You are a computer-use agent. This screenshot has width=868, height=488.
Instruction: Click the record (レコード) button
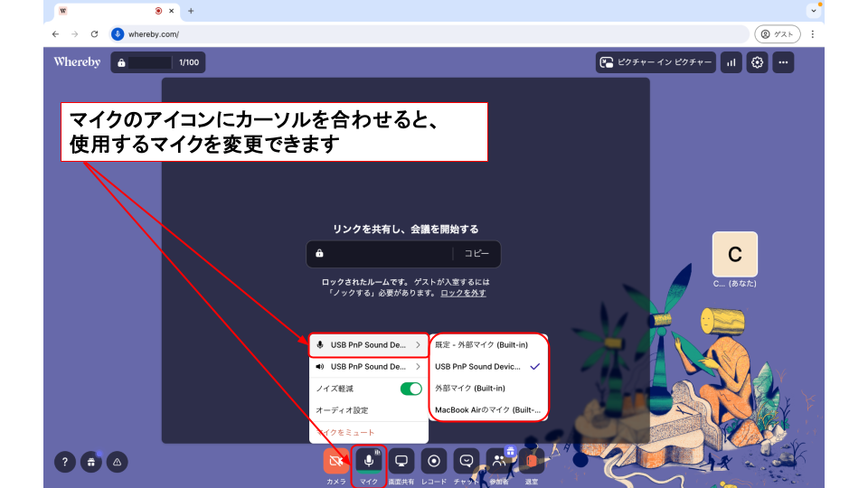(x=434, y=461)
